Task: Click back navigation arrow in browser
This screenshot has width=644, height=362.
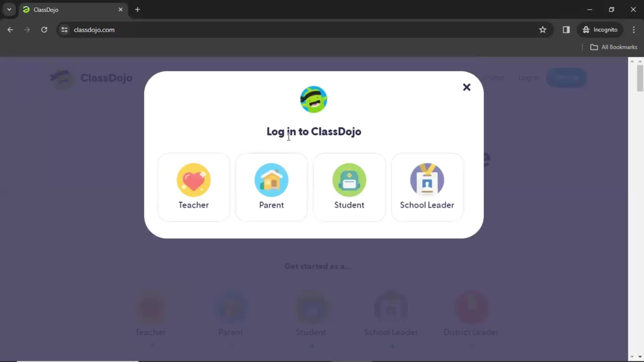Action: 10,29
